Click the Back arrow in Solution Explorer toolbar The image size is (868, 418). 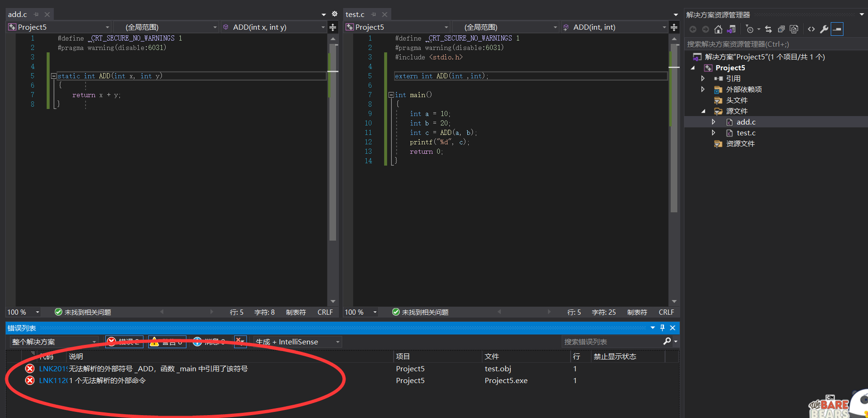[693, 29]
